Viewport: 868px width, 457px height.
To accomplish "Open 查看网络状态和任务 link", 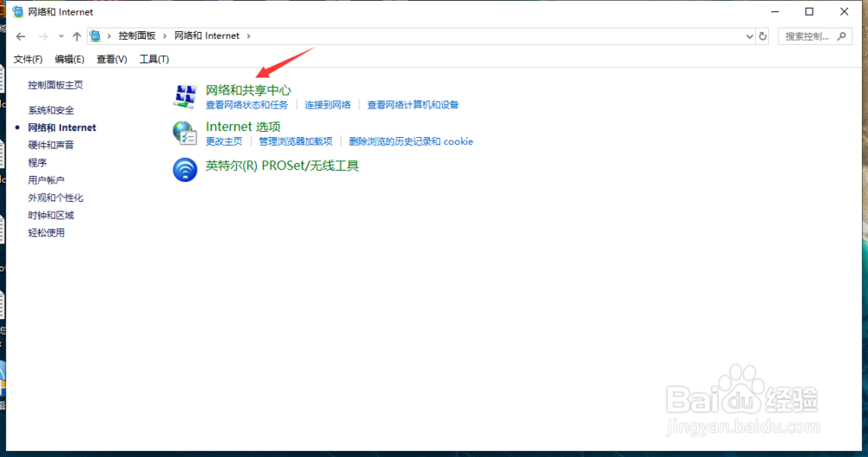I will coord(247,105).
